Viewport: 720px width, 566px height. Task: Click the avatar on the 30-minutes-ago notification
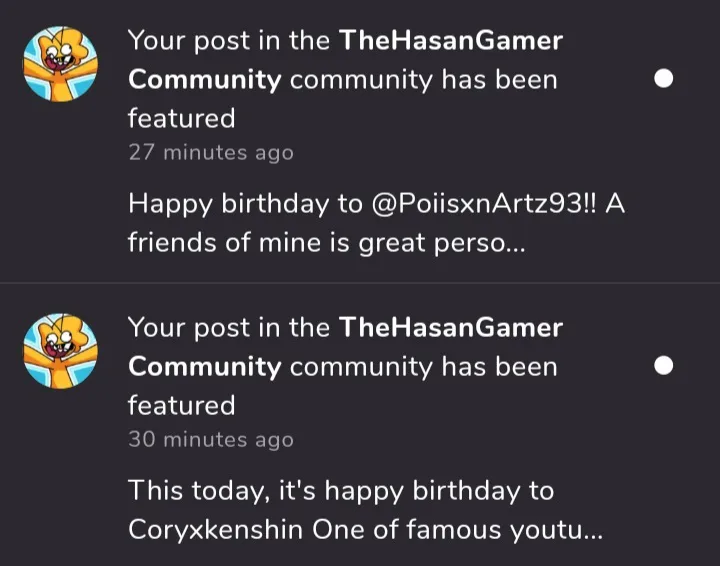(61, 352)
